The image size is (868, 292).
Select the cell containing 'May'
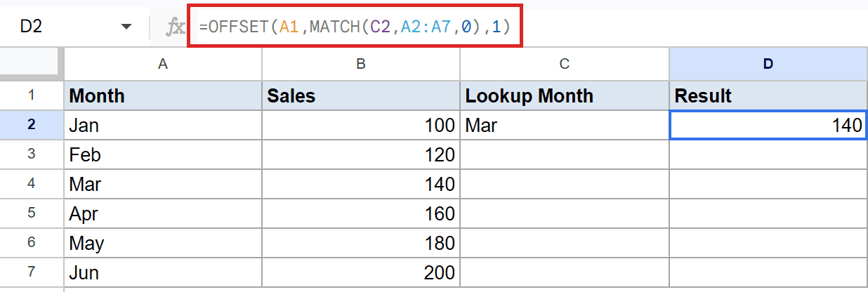163,243
